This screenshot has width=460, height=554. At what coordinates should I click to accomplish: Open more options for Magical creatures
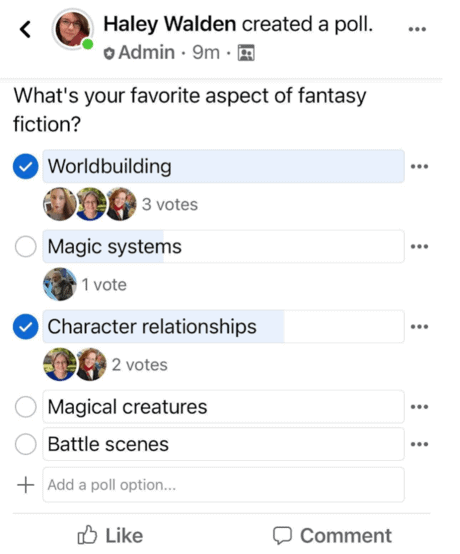(x=419, y=407)
